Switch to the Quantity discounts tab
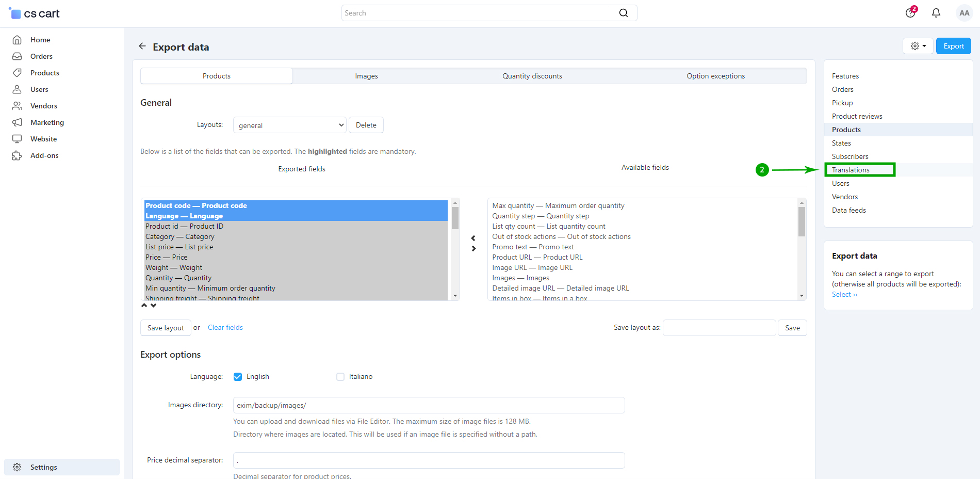Viewport: 980px width, 479px height. tap(532, 76)
